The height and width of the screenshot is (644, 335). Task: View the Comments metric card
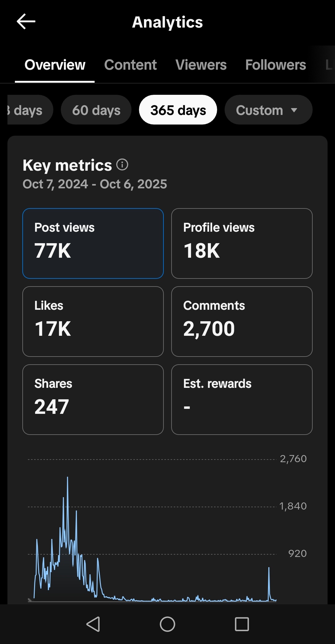pos(242,322)
